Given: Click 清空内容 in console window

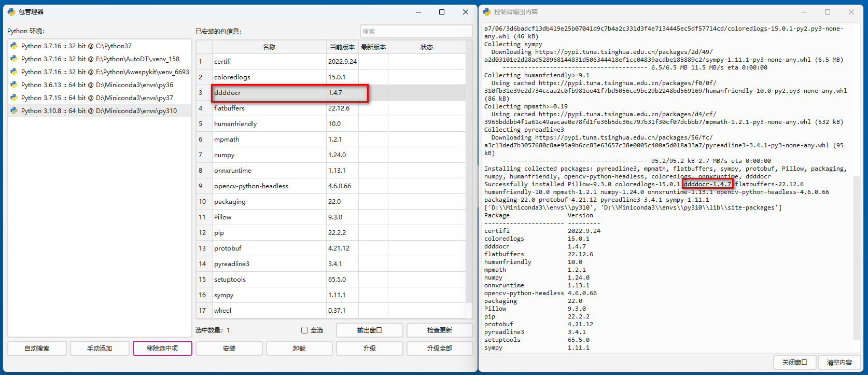Looking at the screenshot, I should click(839, 362).
